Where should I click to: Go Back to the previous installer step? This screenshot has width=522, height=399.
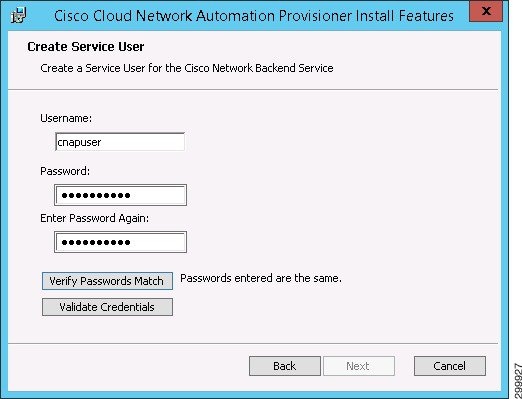(x=285, y=366)
